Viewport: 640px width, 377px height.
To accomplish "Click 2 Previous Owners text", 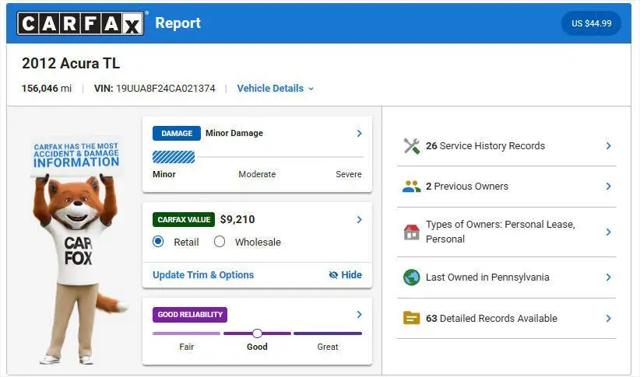I will [x=467, y=186].
